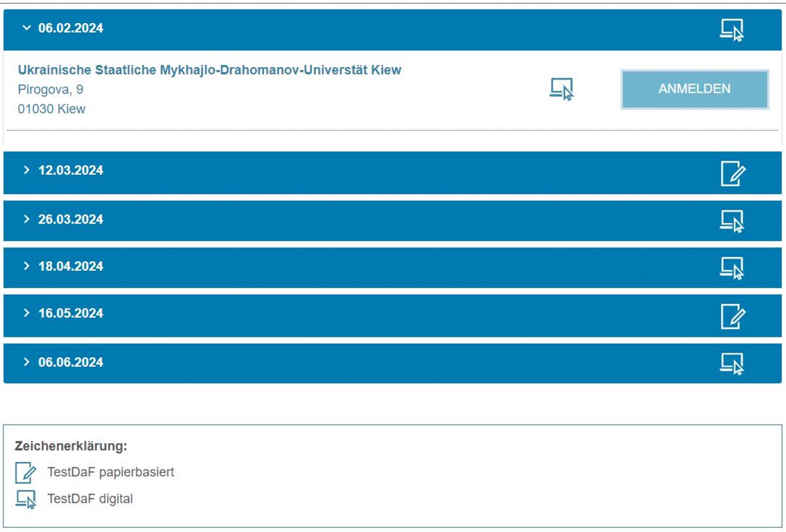This screenshot has height=532, width=786.
Task: Click TestDaF digital legend icon
Action: 26,499
